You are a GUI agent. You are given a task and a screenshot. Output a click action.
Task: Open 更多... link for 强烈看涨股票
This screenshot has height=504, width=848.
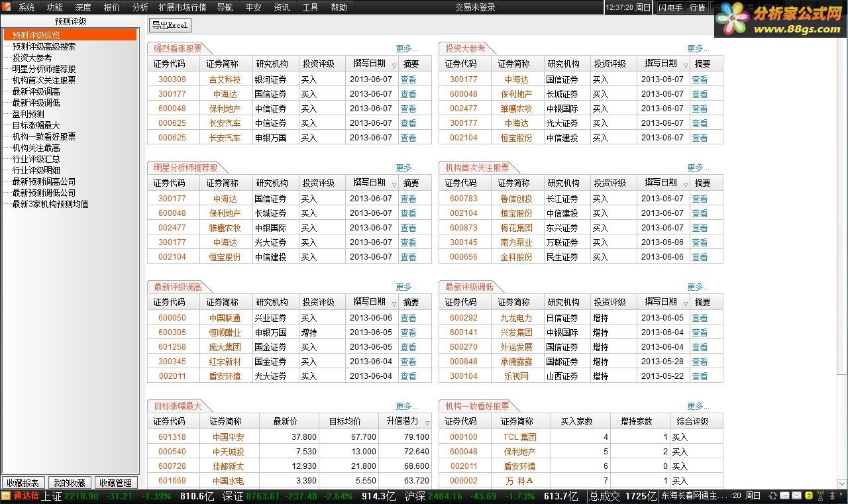407,48
